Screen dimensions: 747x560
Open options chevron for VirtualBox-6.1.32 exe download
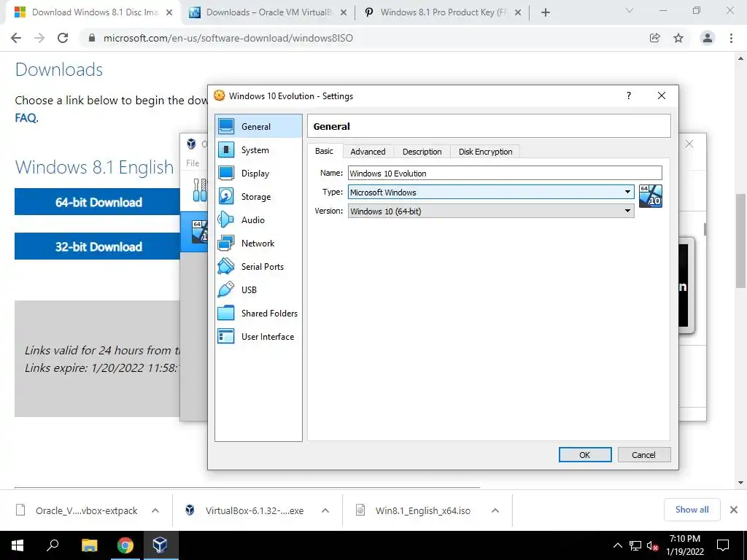coord(325,510)
